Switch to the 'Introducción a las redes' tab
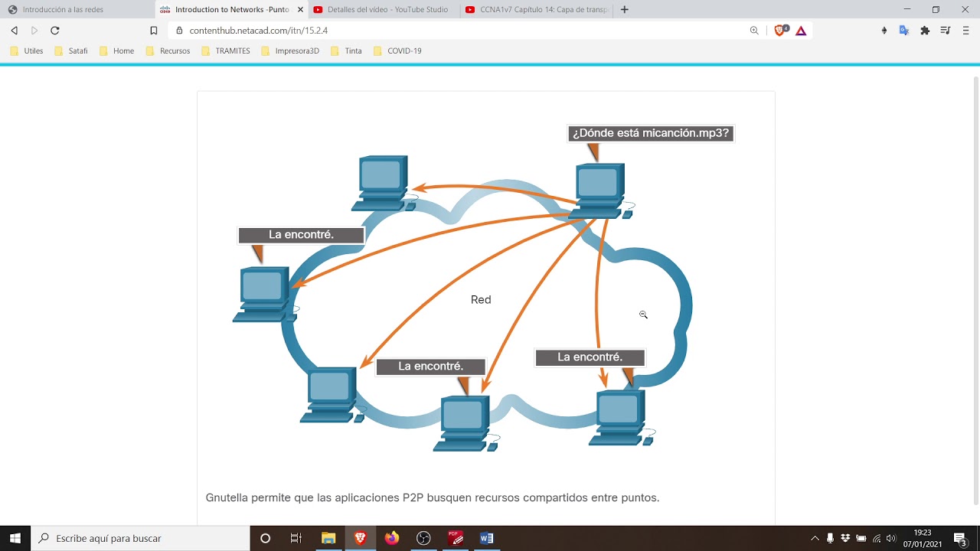 (x=77, y=10)
